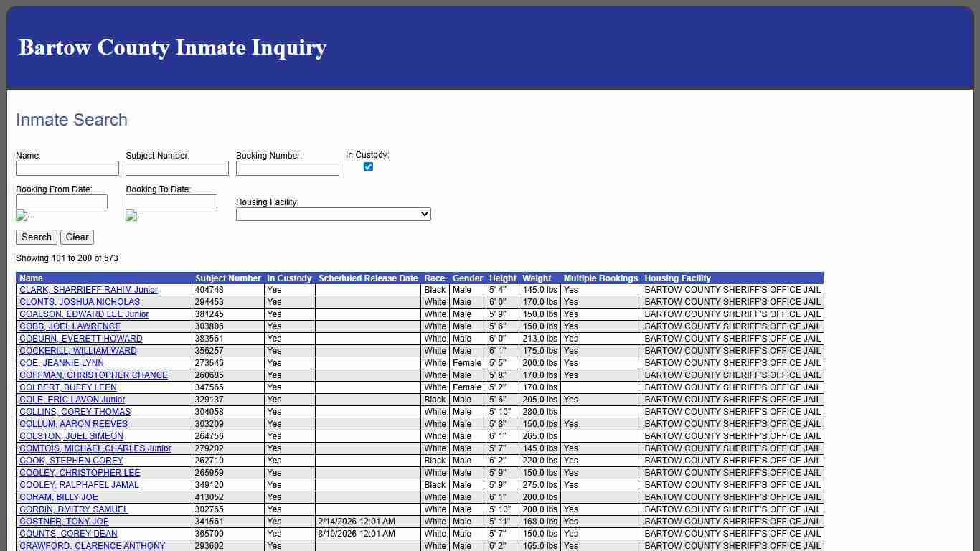View COUNTS, COREY DEAN inmate details

pos(67,534)
